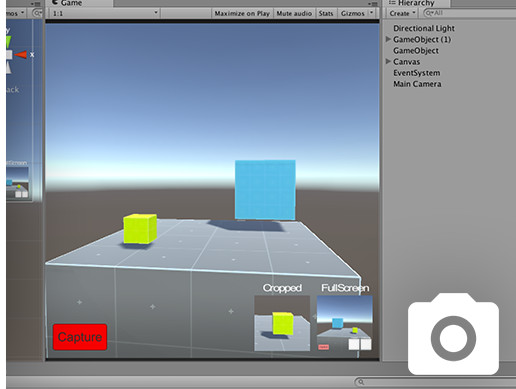
Task: Select Main Camera in Hierarchy
Action: click(x=417, y=84)
